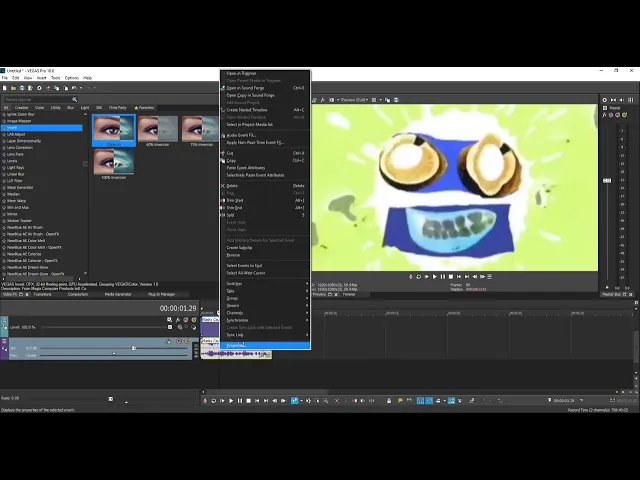Click Stop in the timeline transport bar
The height and width of the screenshot is (480, 640).
(x=249, y=401)
